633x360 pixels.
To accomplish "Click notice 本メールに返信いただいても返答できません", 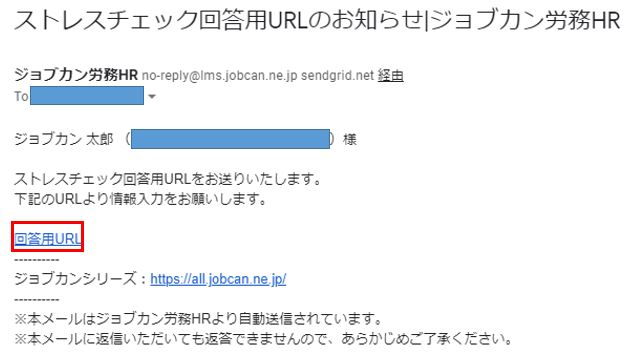I will click(x=263, y=339).
